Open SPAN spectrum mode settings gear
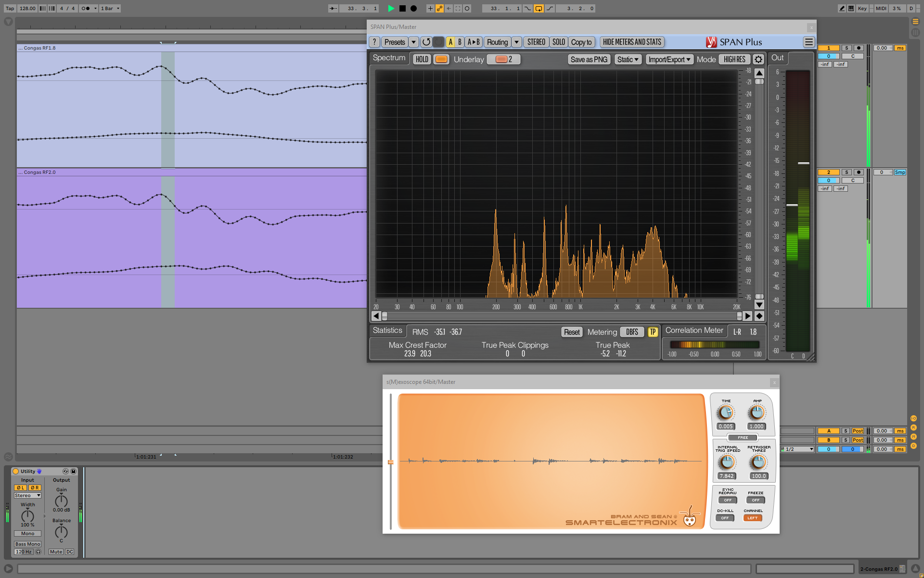924x578 pixels. coord(758,59)
